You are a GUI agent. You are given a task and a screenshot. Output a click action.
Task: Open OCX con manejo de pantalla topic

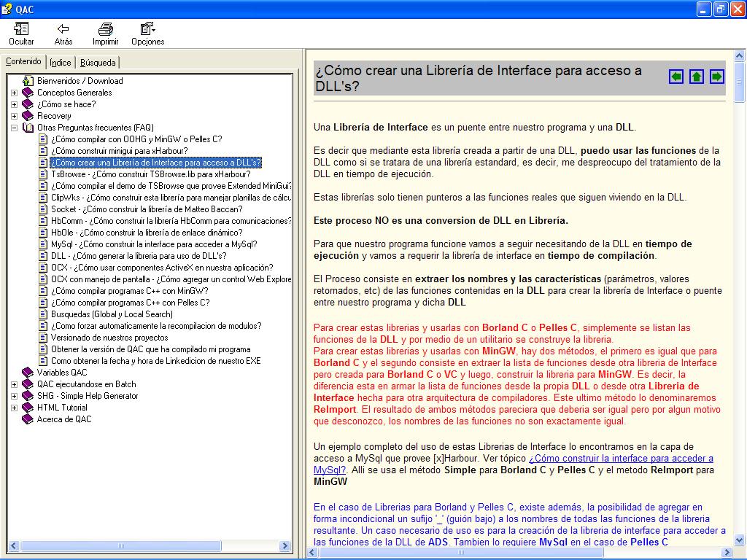pyautogui.click(x=171, y=279)
